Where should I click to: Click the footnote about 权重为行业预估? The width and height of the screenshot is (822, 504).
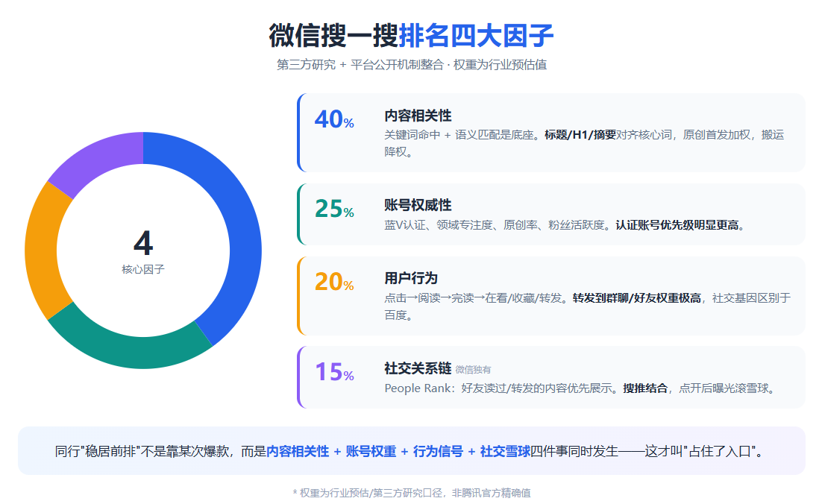click(x=412, y=493)
